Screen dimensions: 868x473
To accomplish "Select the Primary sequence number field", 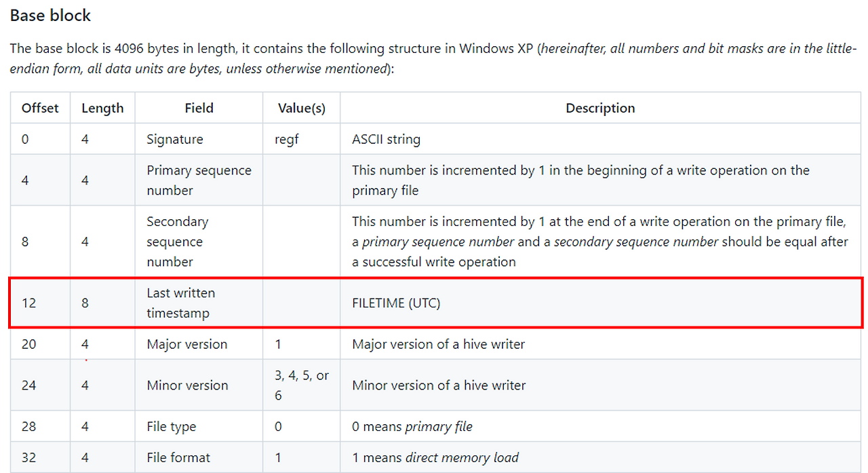I will pos(199,181).
